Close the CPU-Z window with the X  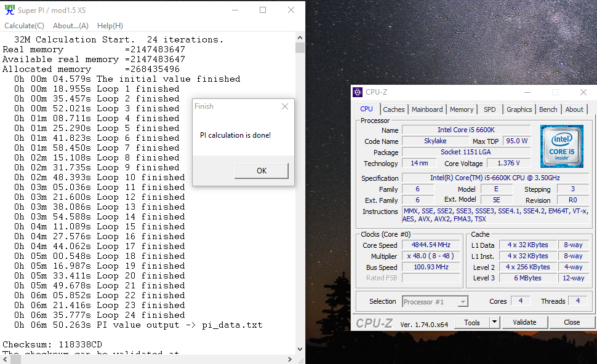(583, 92)
